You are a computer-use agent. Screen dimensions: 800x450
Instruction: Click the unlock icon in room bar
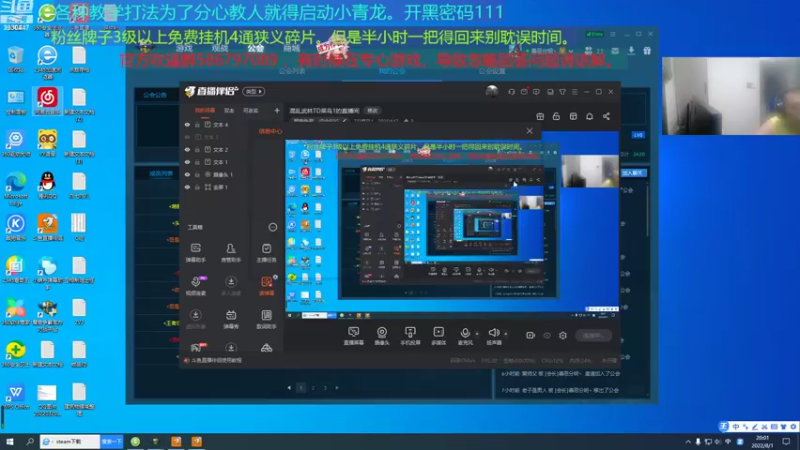(x=556, y=116)
